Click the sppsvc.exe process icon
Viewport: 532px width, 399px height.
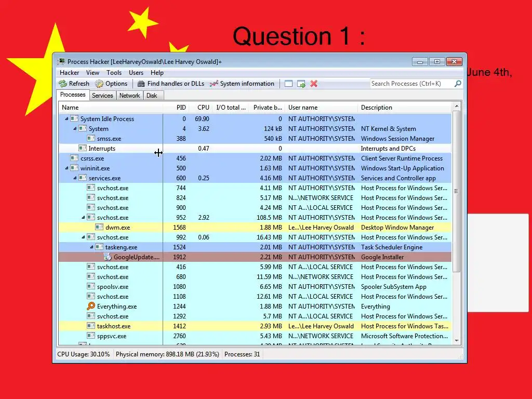click(x=90, y=336)
